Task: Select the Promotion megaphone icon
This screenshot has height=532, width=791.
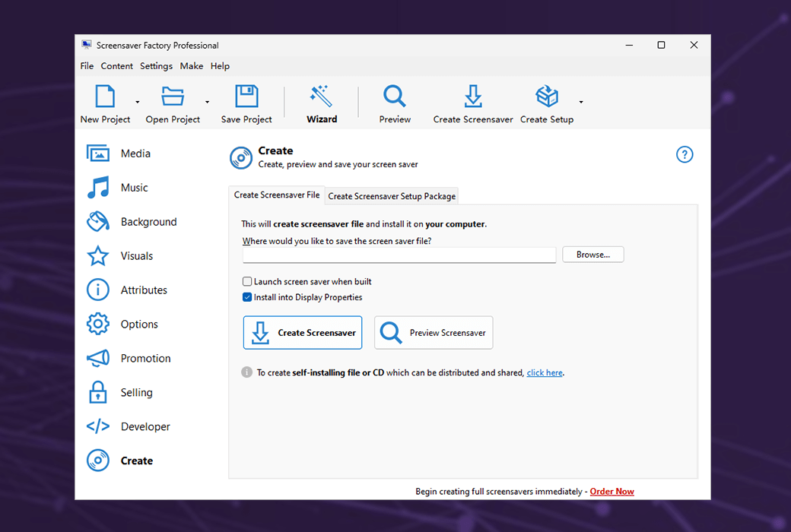Action: [x=98, y=358]
